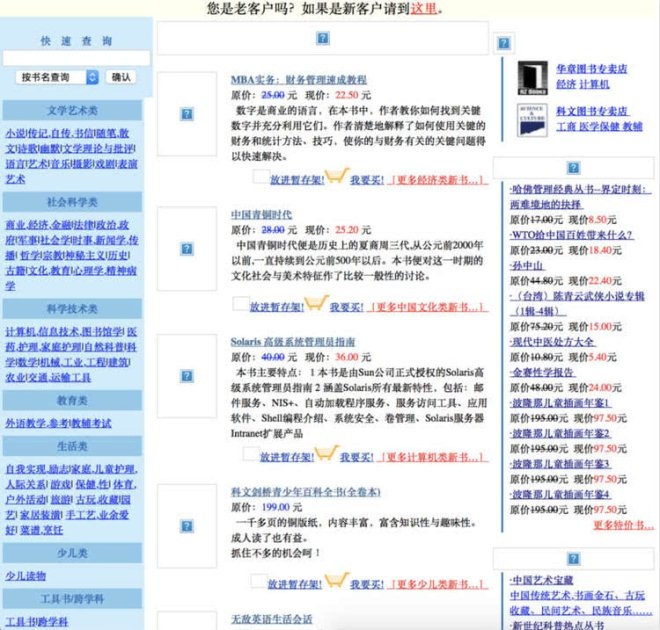Open the 小说 category link

click(x=14, y=133)
